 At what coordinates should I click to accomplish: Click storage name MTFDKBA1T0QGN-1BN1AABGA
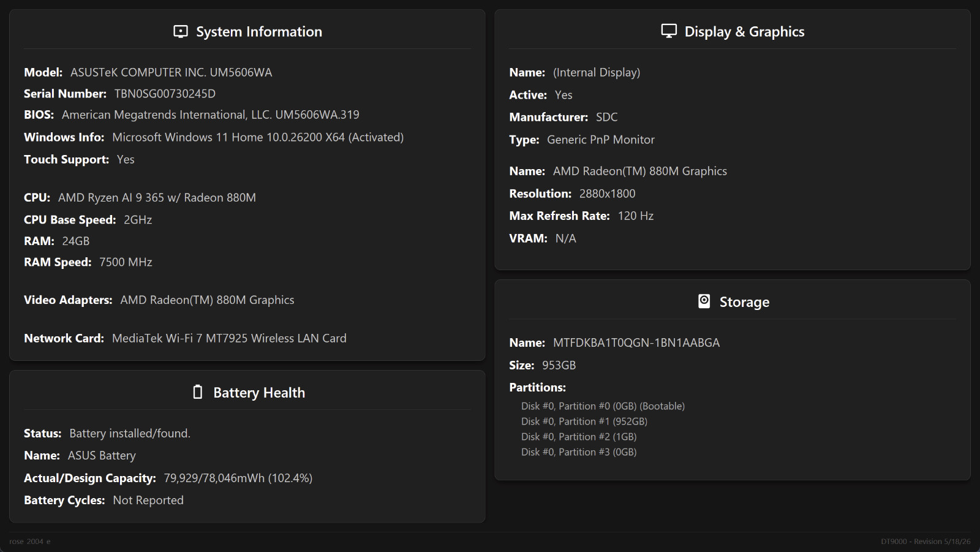[636, 342]
